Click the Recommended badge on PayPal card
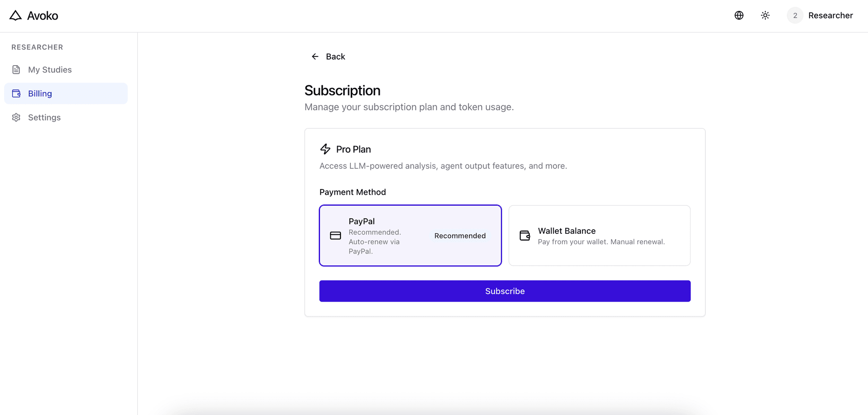 point(460,236)
